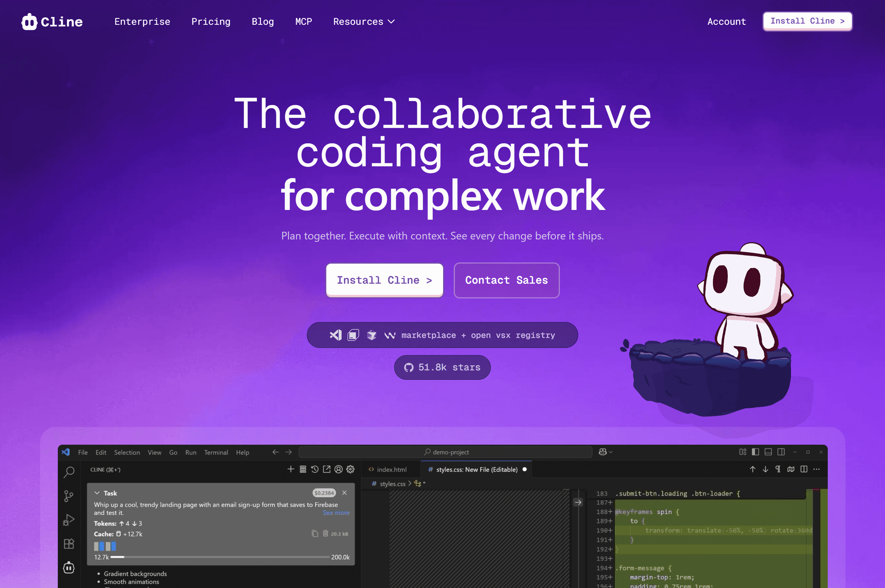This screenshot has width=885, height=588.
Task: Open the Copilot dropdown in title bar
Action: [605, 452]
